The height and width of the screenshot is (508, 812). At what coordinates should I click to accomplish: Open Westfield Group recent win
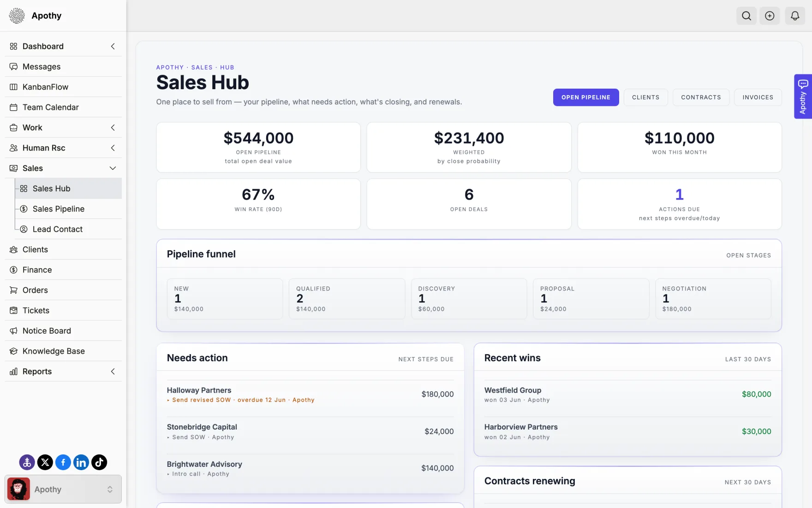tap(627, 394)
